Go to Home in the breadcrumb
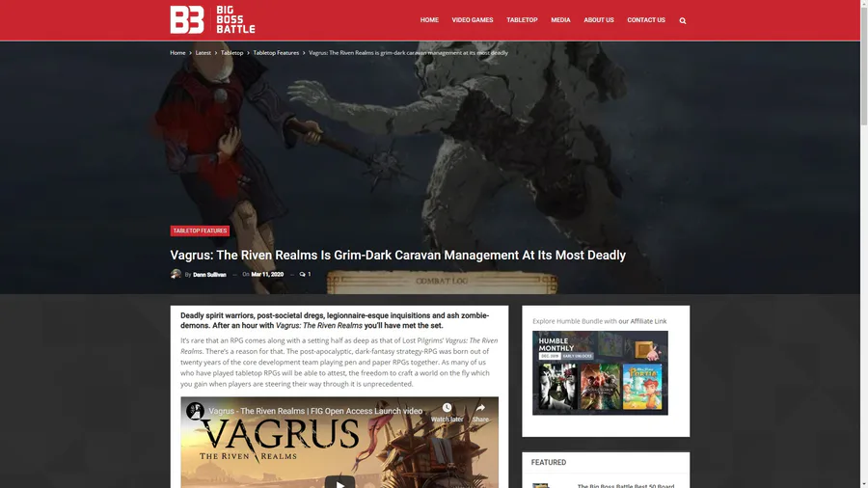Screen dimensions: 868x488 [x=177, y=53]
